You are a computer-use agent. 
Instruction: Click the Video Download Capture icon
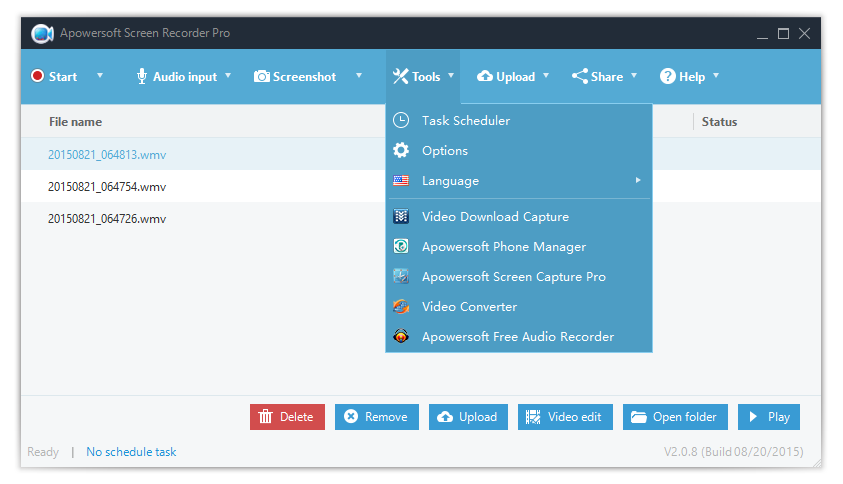point(401,216)
